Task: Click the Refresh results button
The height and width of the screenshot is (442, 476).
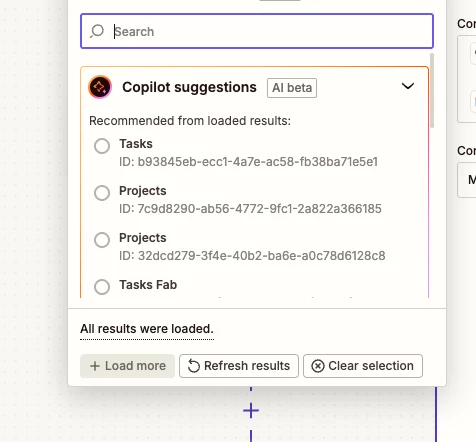Action: (x=239, y=366)
